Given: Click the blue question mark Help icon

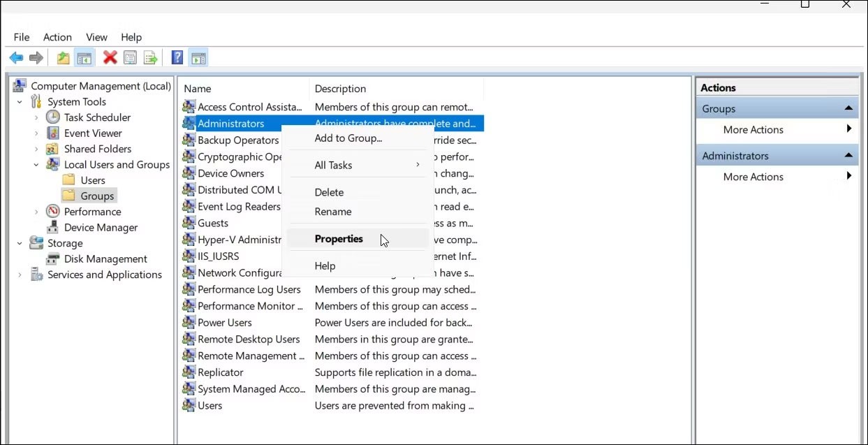Looking at the screenshot, I should pos(177,58).
